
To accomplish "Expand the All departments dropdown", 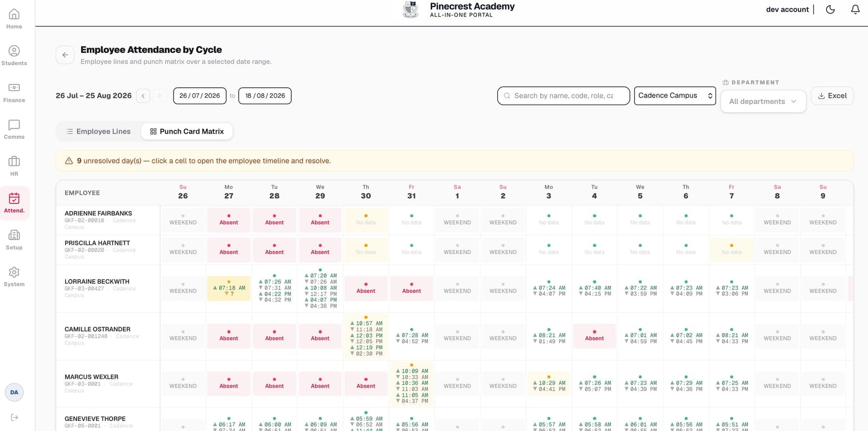I will [763, 101].
